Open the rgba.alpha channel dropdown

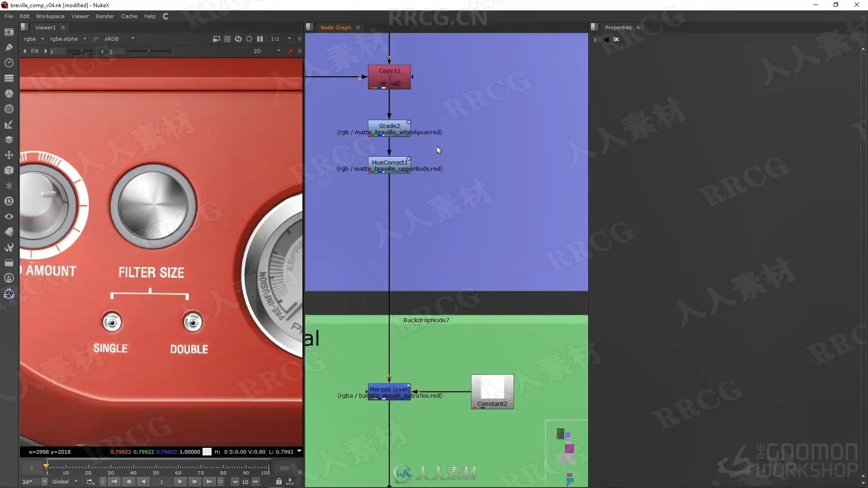[68, 39]
